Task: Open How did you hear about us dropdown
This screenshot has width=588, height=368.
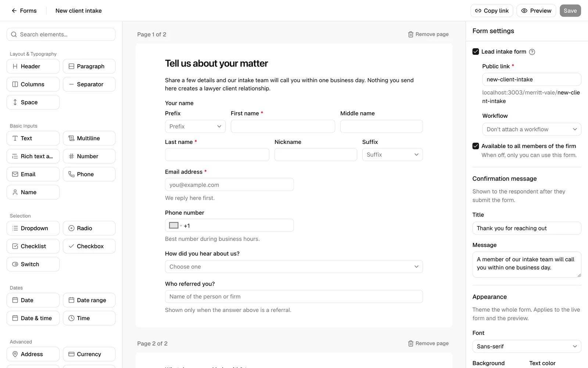Action: (294, 267)
